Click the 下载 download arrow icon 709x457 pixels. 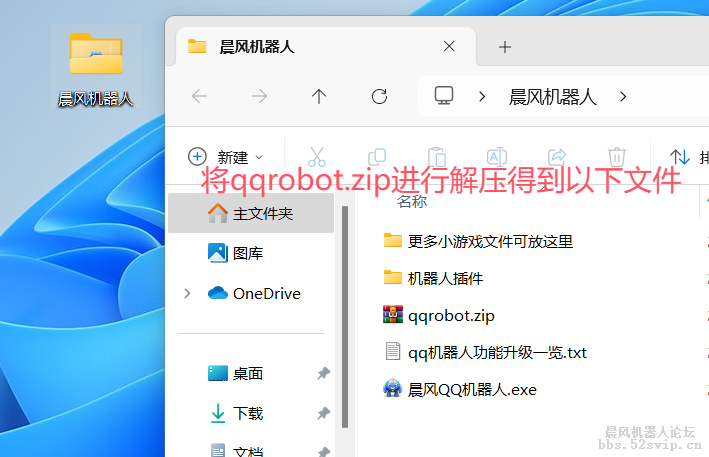coord(217,413)
